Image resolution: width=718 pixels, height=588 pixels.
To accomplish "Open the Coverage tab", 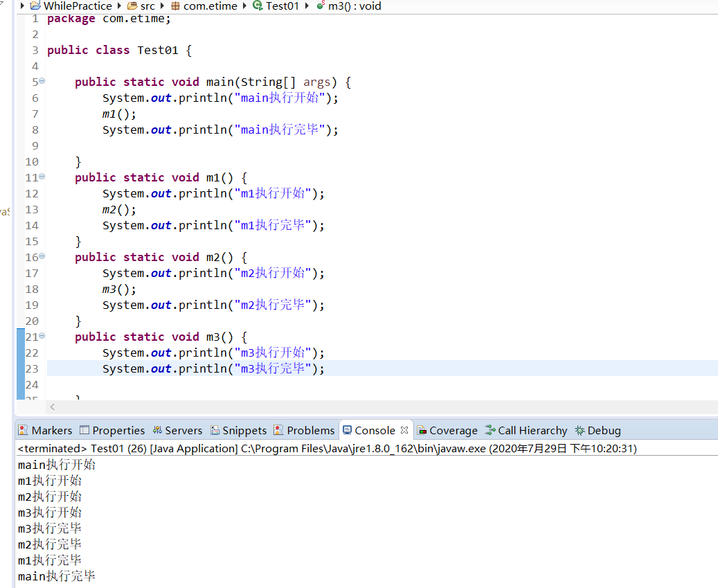I will tap(447, 431).
